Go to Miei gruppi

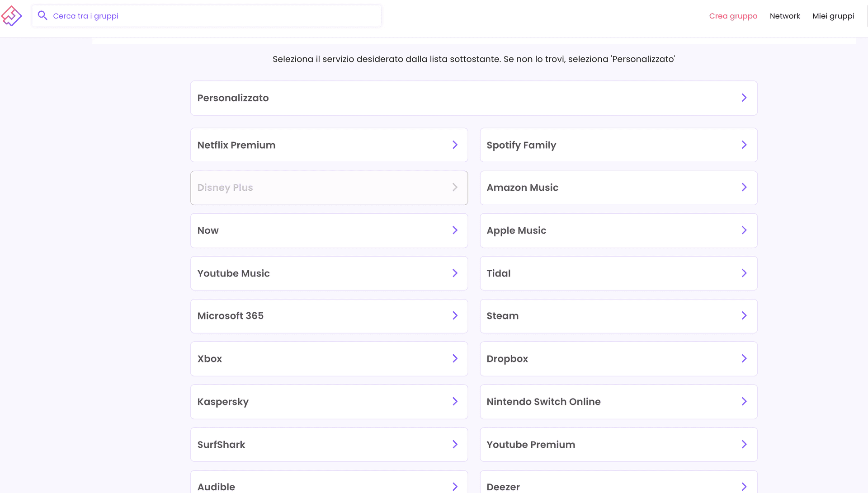click(833, 16)
